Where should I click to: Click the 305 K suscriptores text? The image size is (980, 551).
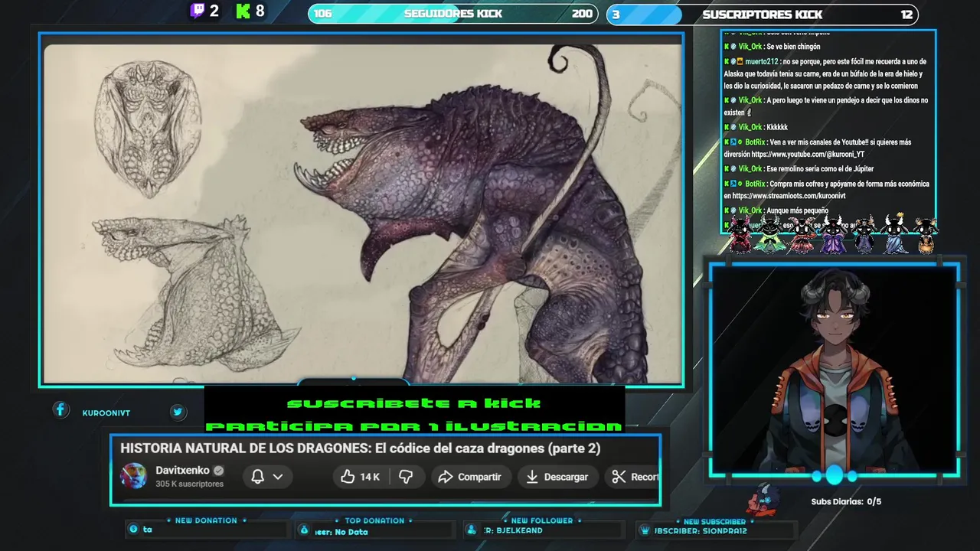(189, 484)
